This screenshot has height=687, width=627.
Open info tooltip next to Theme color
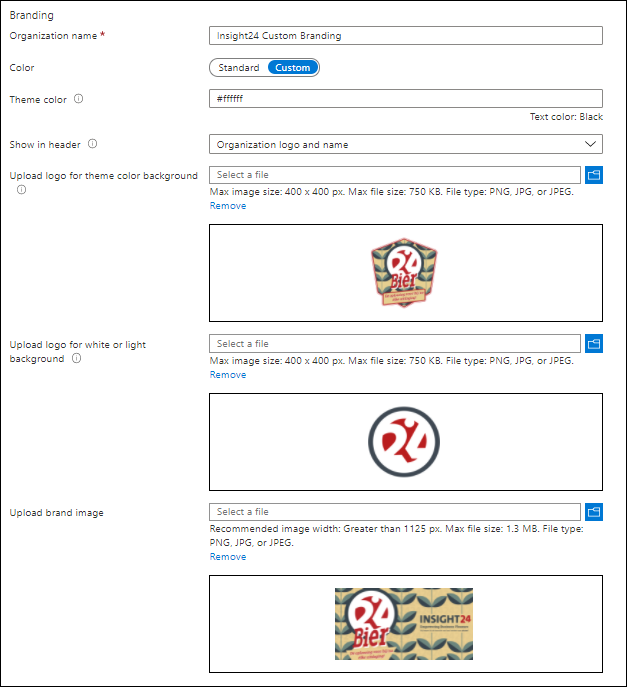(x=78, y=99)
